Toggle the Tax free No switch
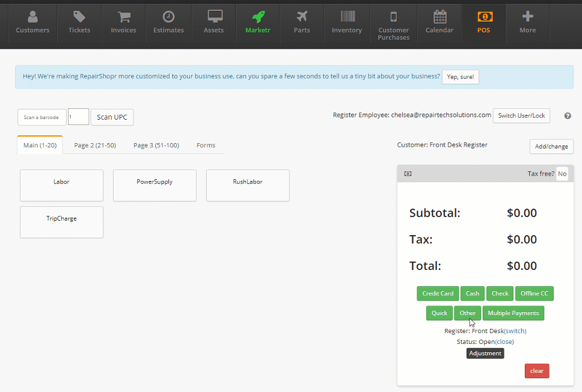 (562, 174)
